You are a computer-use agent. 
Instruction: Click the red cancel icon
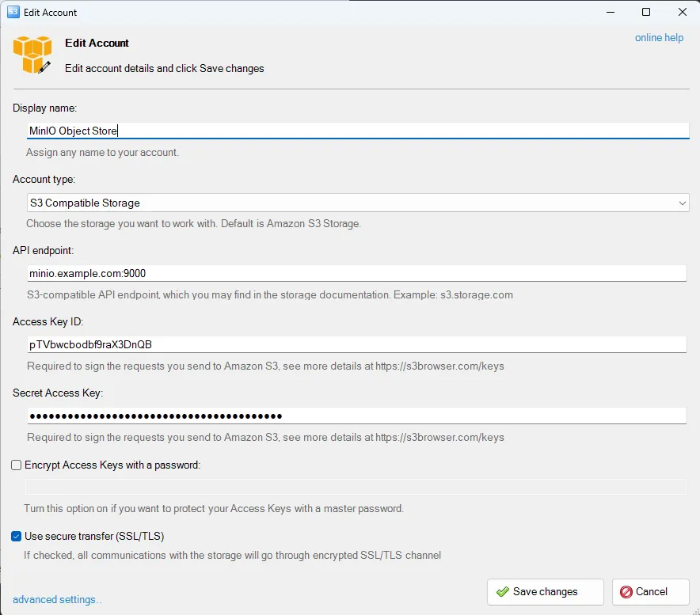pyautogui.click(x=626, y=592)
